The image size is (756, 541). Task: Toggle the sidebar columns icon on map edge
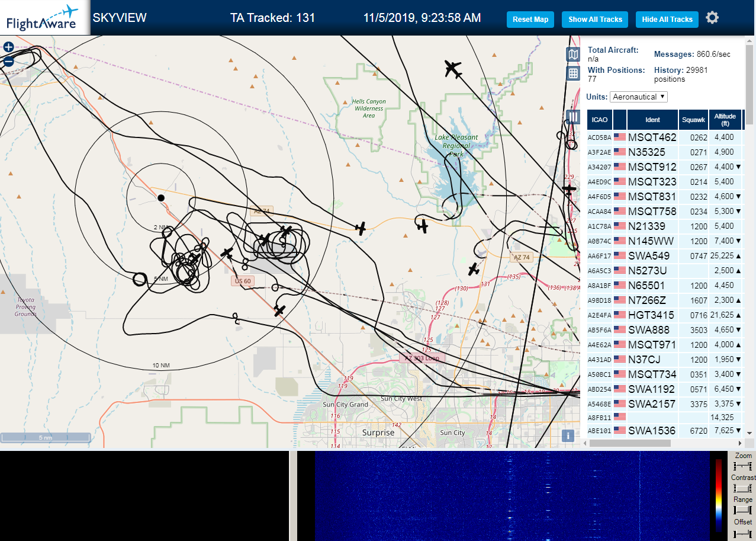[572, 116]
